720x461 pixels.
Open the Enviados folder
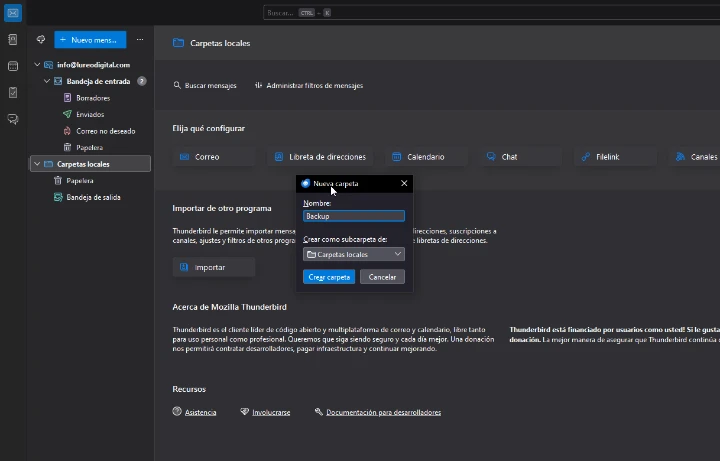[x=90, y=114]
